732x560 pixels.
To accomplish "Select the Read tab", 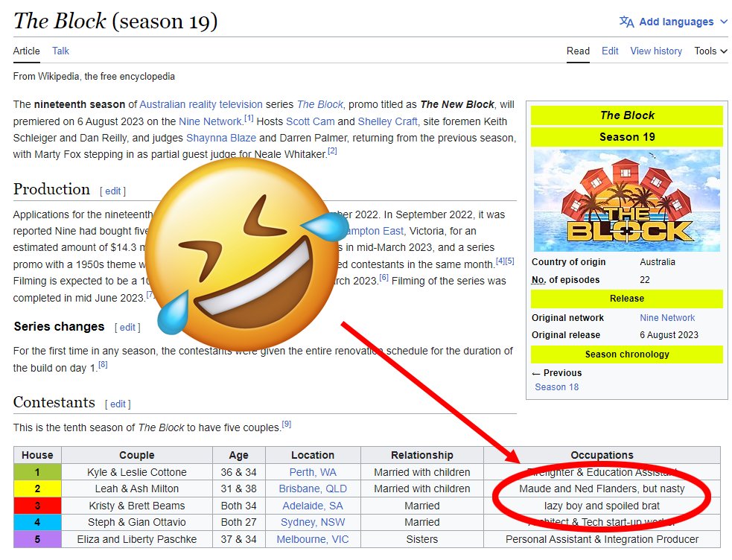I will (578, 51).
